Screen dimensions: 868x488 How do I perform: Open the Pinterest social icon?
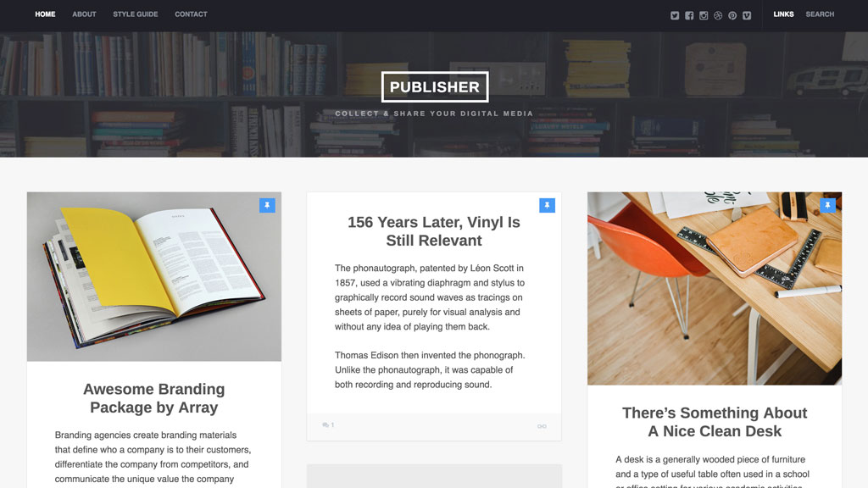[732, 15]
